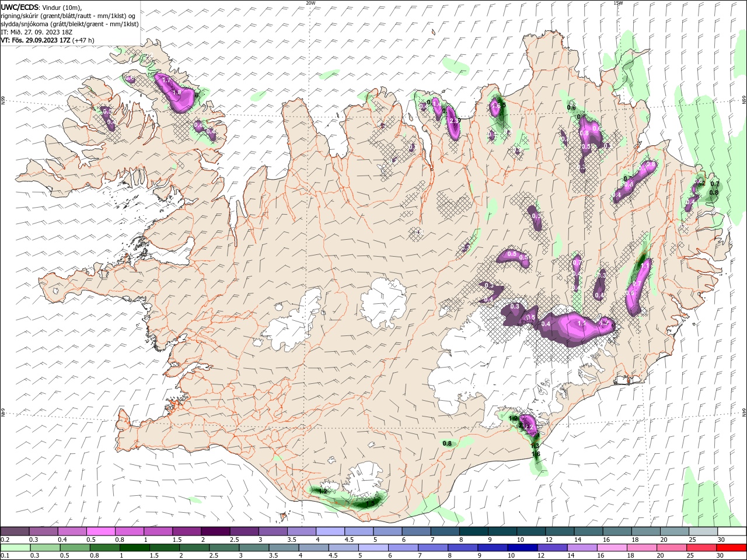747x560 pixels.
Task: Select the 30 white swatch in upper legend
Action: 731,531
